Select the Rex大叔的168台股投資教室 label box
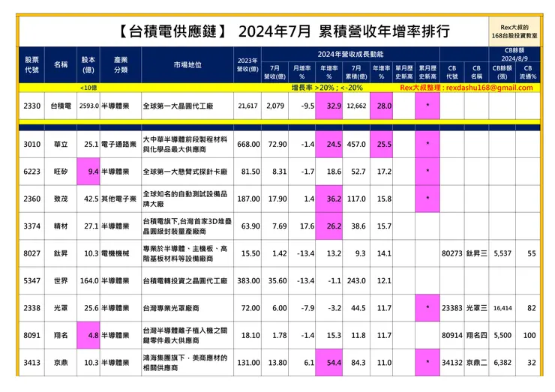555x392 pixels. tap(514, 31)
